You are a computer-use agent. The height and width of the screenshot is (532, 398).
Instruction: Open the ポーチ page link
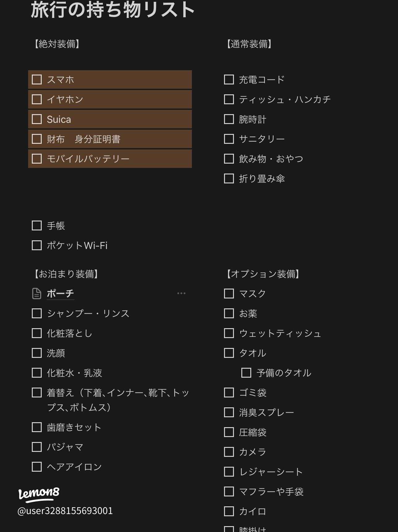(x=61, y=293)
